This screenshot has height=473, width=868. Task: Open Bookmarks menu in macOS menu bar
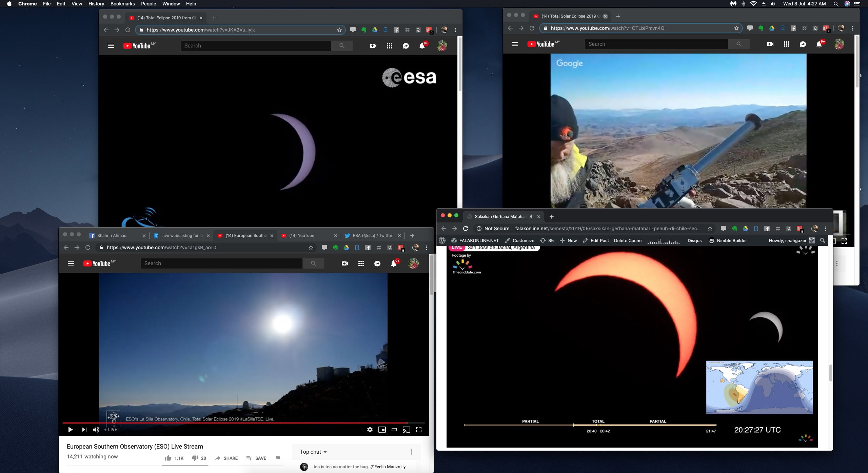122,4
